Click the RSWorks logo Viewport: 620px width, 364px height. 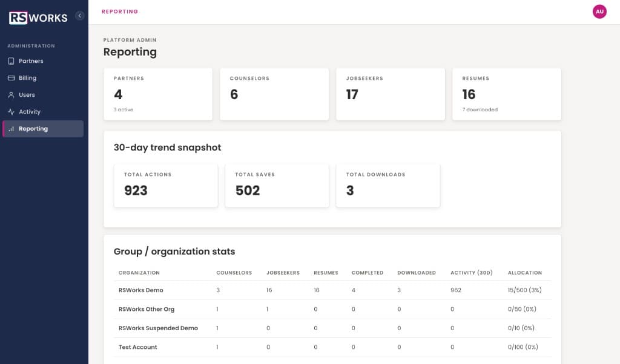[38, 18]
